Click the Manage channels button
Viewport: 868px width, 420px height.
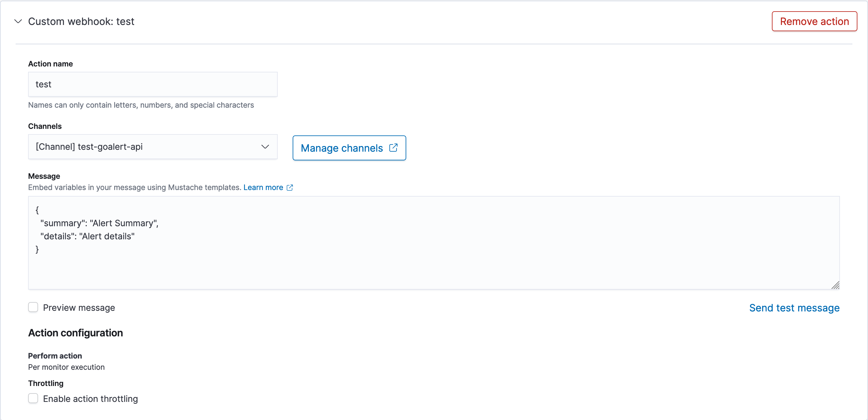(349, 148)
